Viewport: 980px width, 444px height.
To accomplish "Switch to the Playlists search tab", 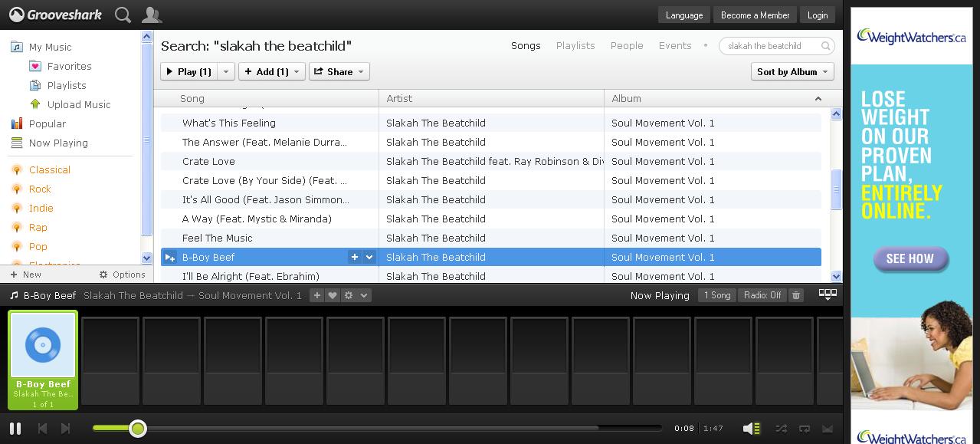I will [x=575, y=45].
